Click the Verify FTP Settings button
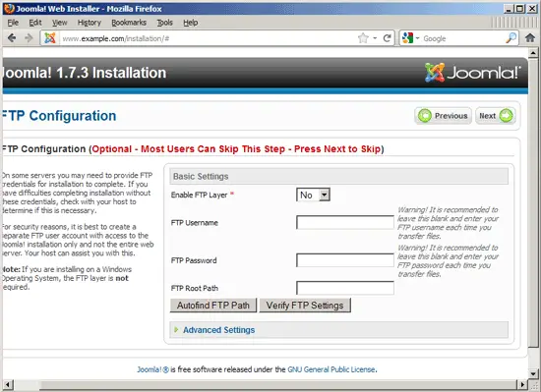Viewport: 541px width, 392px height. [305, 306]
